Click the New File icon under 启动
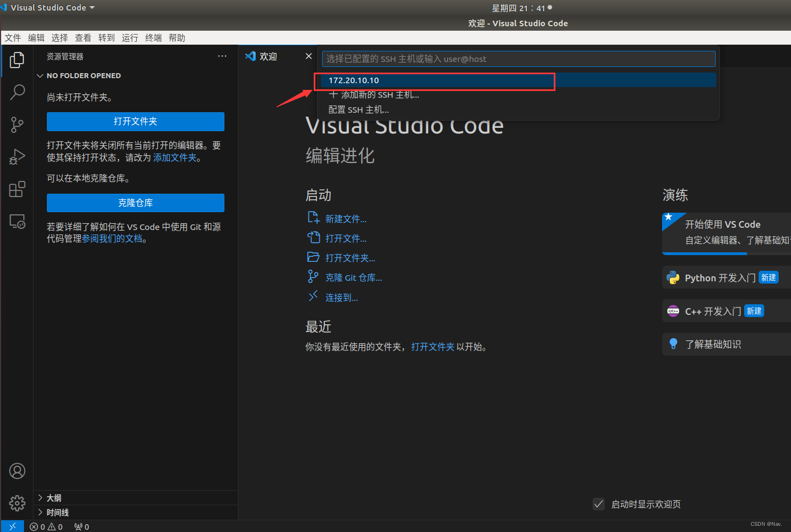This screenshot has height=532, width=791. 313,218
